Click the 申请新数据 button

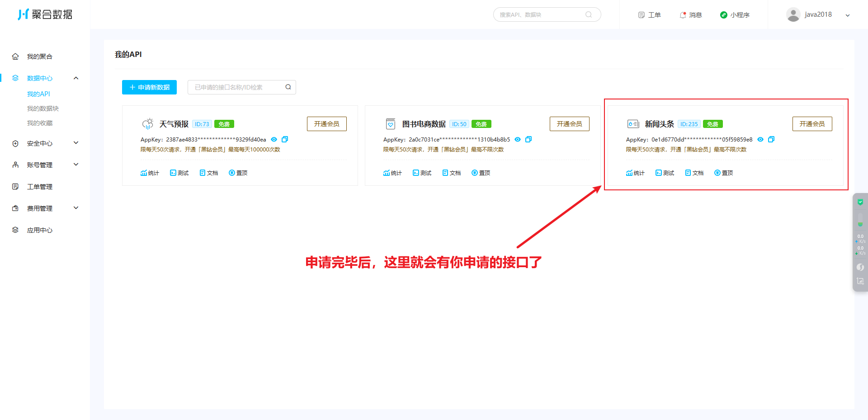click(149, 87)
